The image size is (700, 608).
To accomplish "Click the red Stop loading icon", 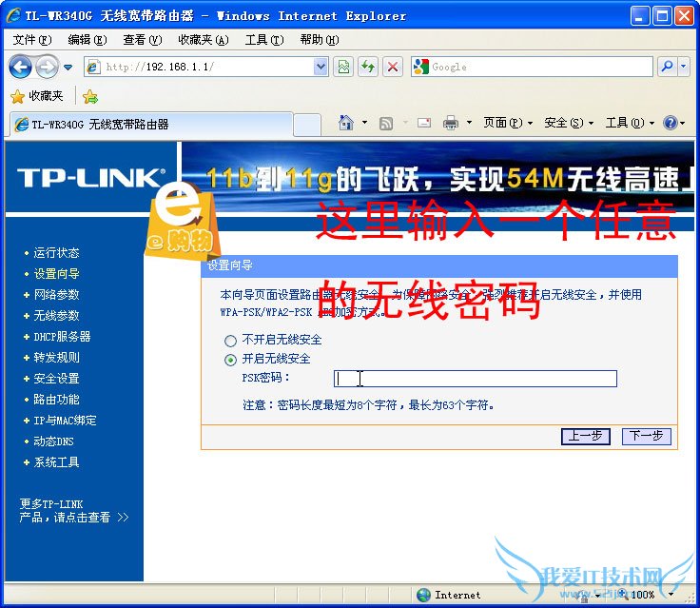I will tap(393, 67).
